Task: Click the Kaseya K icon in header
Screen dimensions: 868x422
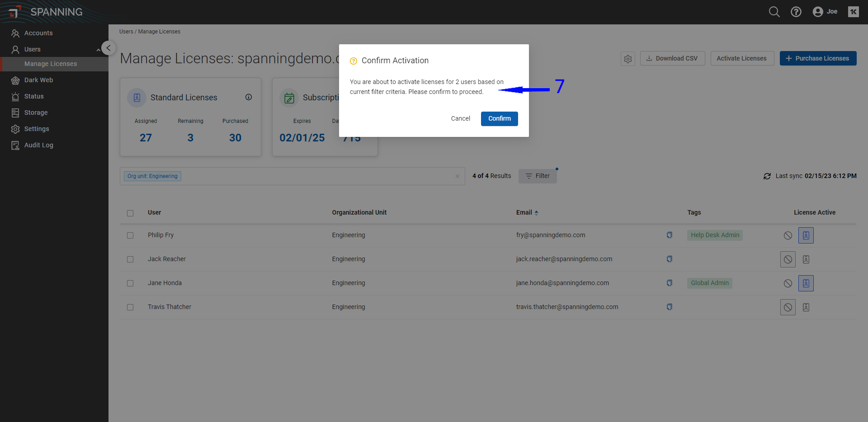Action: tap(853, 12)
